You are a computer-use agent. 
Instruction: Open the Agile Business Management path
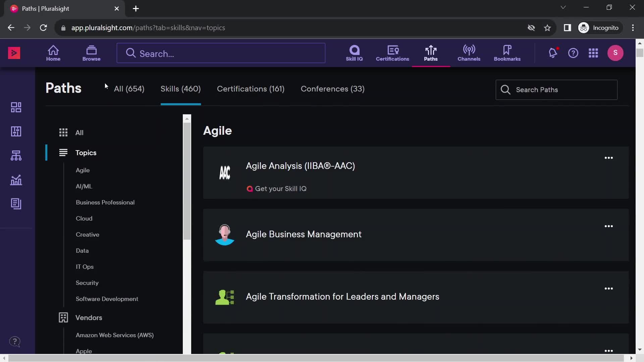(x=304, y=234)
